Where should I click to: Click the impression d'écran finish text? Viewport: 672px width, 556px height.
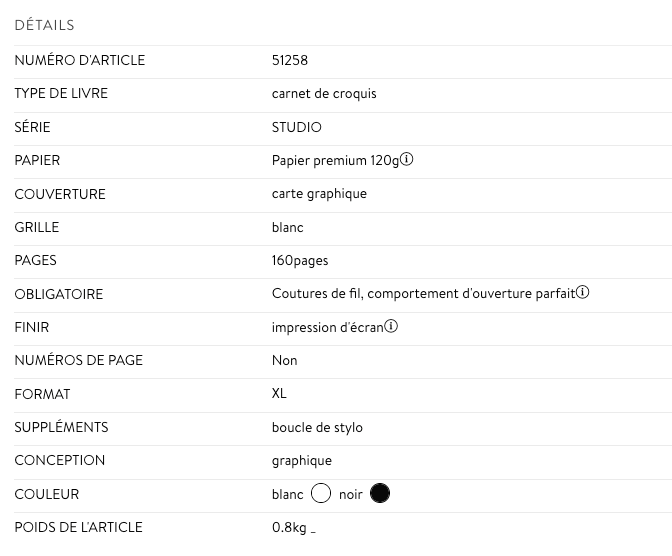[327, 328]
